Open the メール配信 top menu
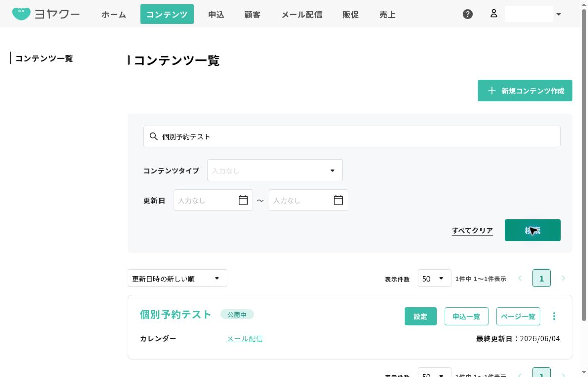 [301, 14]
